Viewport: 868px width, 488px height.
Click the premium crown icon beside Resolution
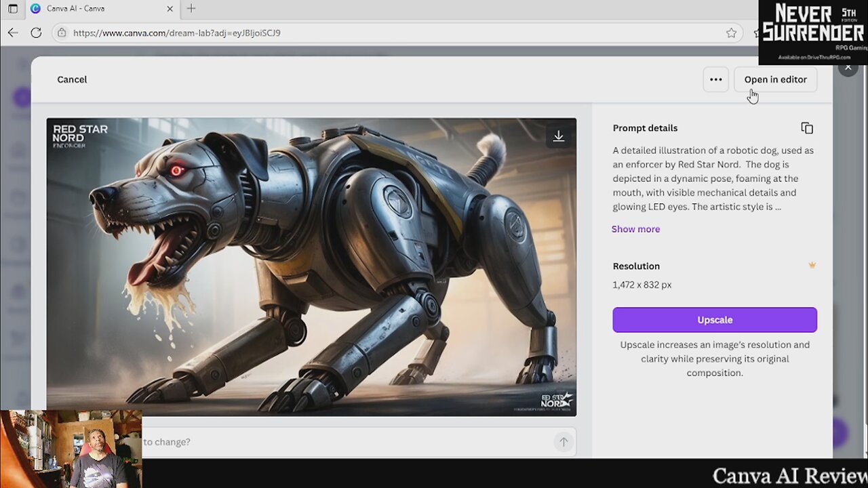click(x=812, y=266)
